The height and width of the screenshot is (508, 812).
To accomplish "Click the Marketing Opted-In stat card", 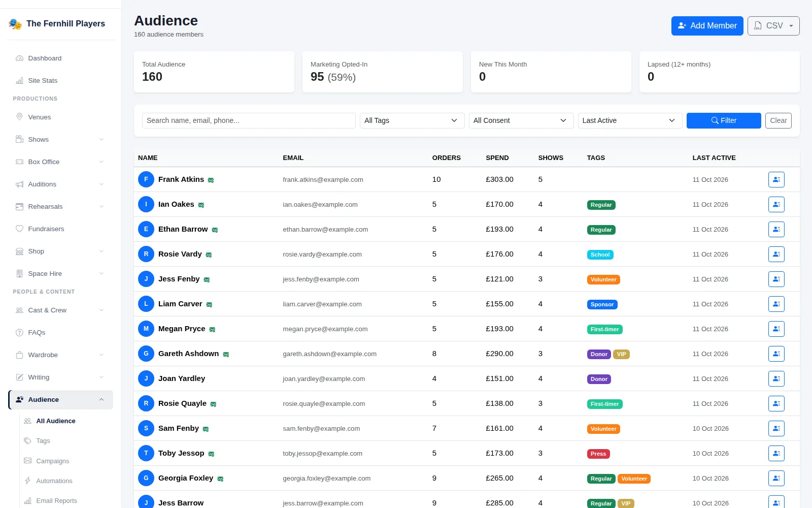I will [x=382, y=72].
